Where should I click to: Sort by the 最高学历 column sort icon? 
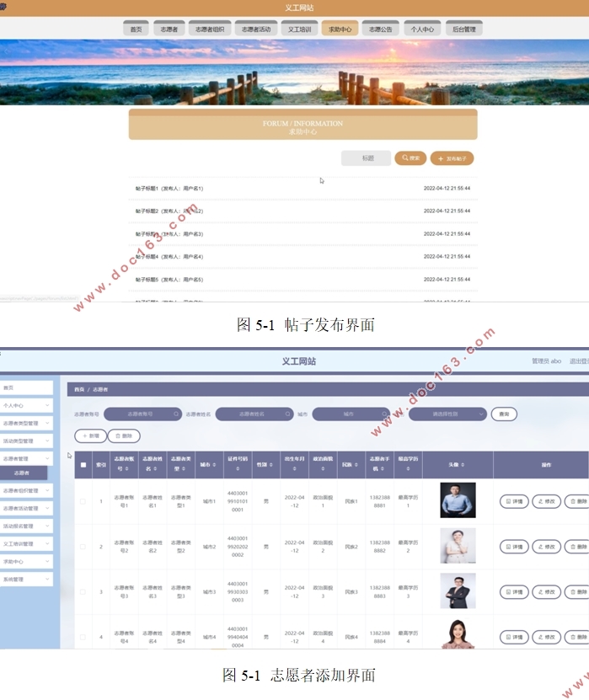click(408, 468)
